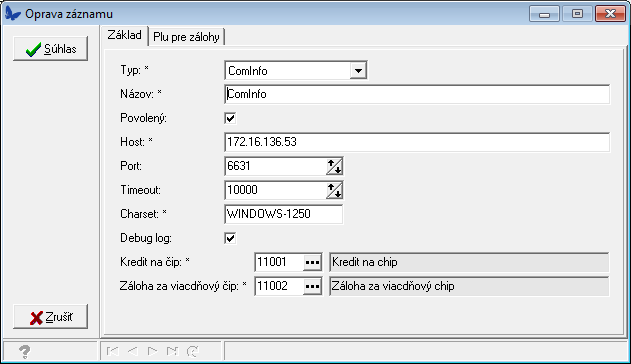
Task: Click the 'Kredit na chip' description text
Action: point(365,262)
